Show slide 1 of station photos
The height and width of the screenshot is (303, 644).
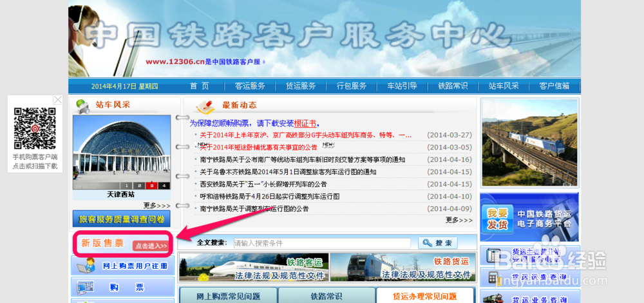click(126, 186)
